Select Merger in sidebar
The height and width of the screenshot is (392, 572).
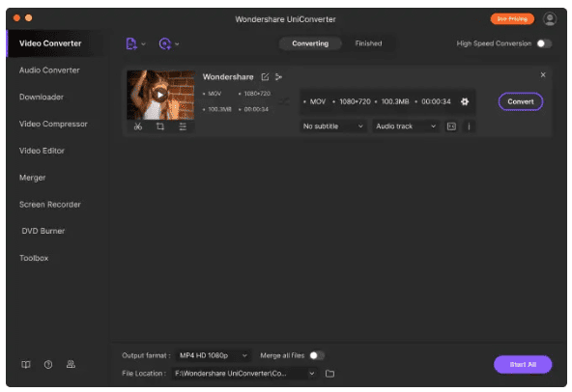pos(33,178)
